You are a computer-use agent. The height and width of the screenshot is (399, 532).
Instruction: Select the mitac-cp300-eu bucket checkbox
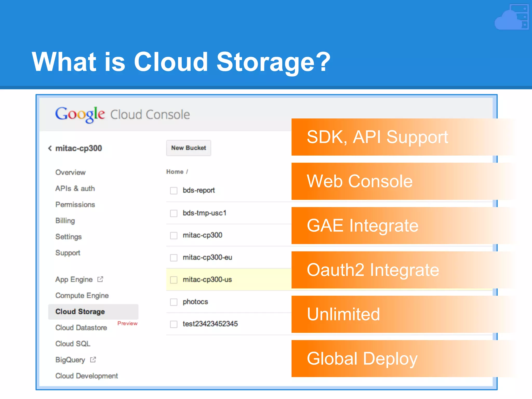[x=174, y=258]
